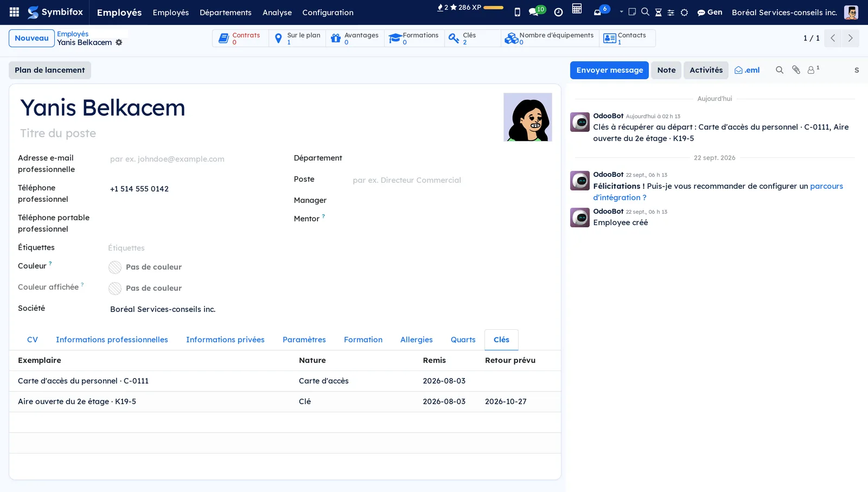The image size is (868, 492).
Task: Go to next record arrow
Action: coord(850,38)
